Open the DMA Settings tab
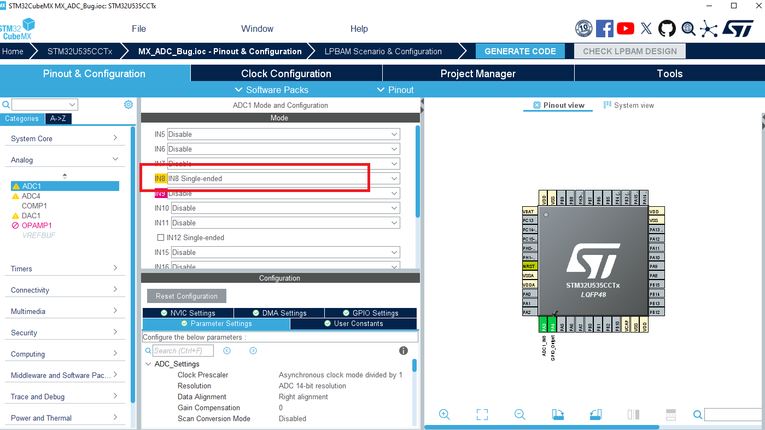The image size is (765, 430). coord(279,313)
